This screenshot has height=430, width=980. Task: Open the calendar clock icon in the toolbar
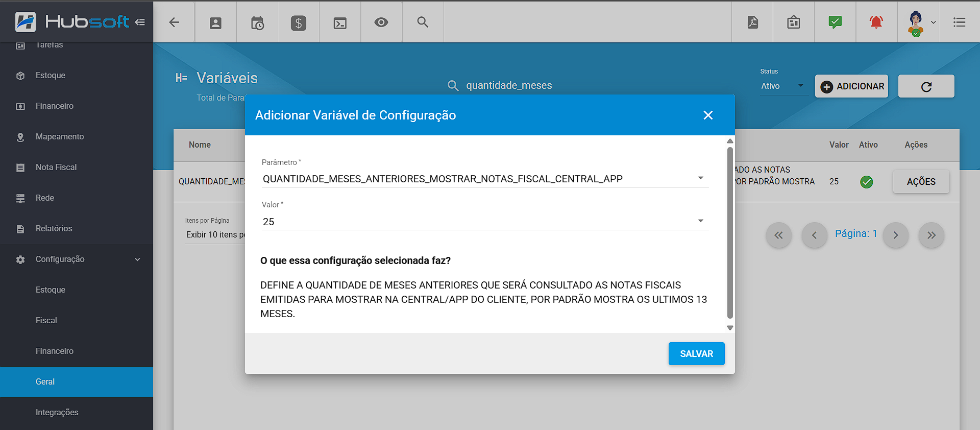257,22
